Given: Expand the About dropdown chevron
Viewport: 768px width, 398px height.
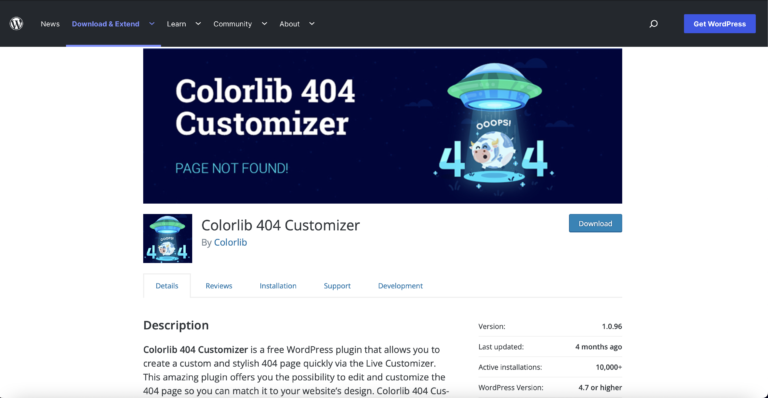Looking at the screenshot, I should click(x=312, y=23).
